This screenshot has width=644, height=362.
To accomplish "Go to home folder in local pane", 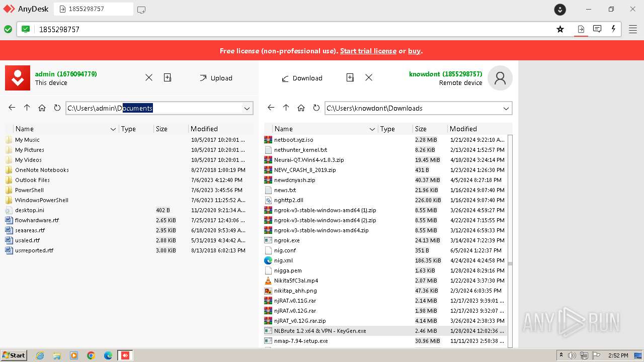I will pyautogui.click(x=42, y=108).
